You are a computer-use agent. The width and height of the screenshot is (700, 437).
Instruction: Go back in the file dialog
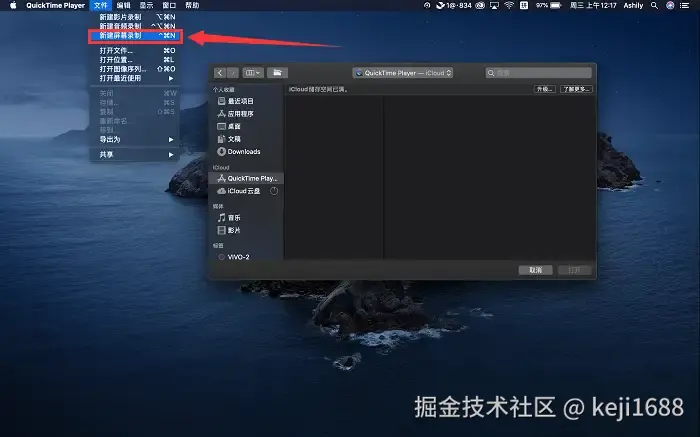point(220,73)
